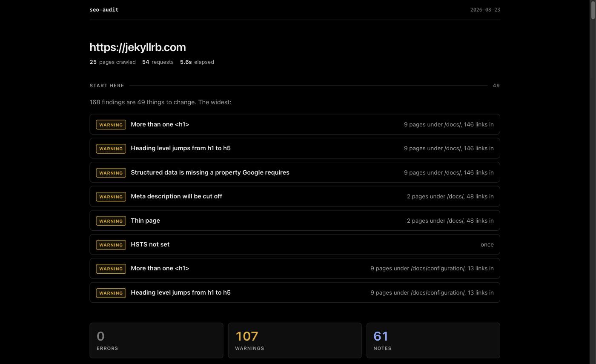Open the 'HSTS not set' finding row
The height and width of the screenshot is (364, 596).
coord(295,244)
